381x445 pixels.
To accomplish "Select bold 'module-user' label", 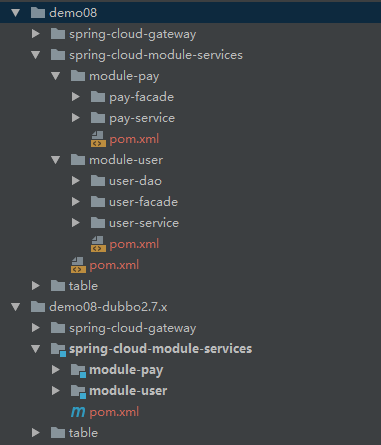I will (x=128, y=391).
